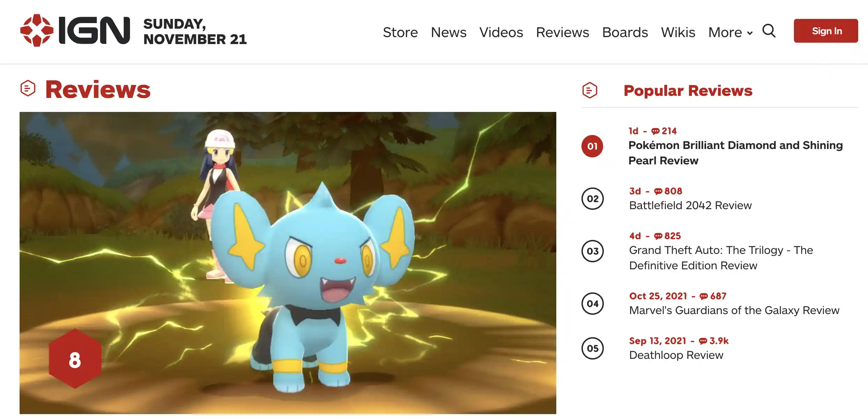The height and width of the screenshot is (419, 868).
Task: Select the 03 rank circle
Action: (x=593, y=251)
